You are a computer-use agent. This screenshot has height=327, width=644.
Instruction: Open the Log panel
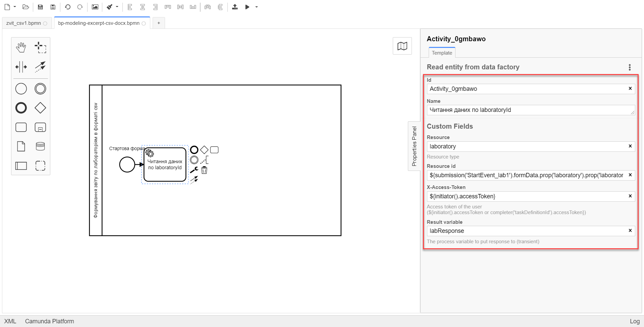pos(634,321)
